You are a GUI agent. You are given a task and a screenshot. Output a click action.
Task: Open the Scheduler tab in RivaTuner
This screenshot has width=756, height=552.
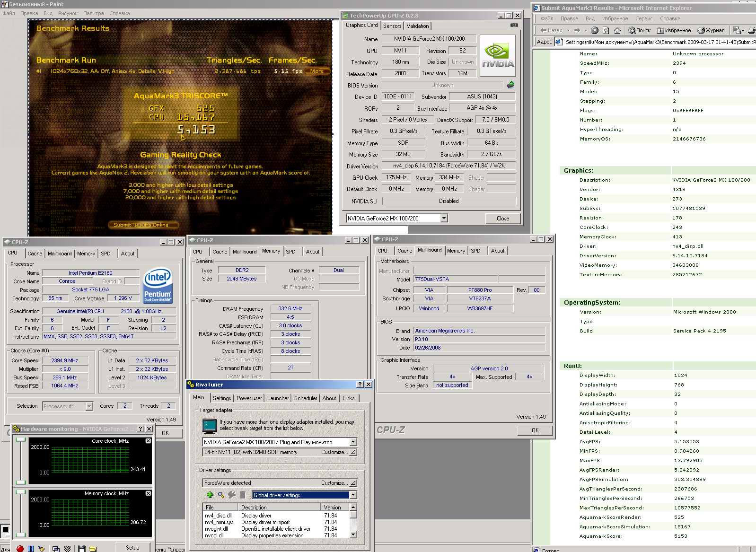coord(306,398)
